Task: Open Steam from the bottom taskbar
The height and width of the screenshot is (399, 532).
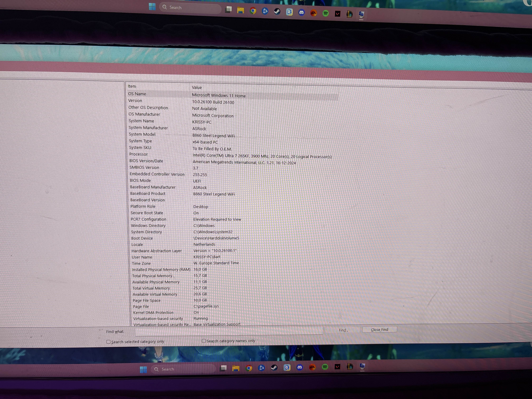Action: point(274,367)
